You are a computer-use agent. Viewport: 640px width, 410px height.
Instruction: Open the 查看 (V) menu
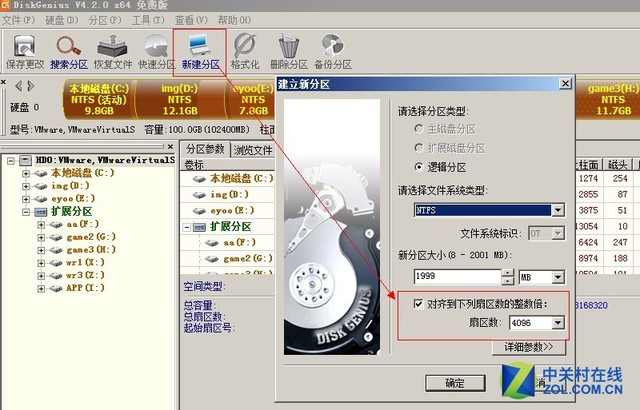(191, 20)
